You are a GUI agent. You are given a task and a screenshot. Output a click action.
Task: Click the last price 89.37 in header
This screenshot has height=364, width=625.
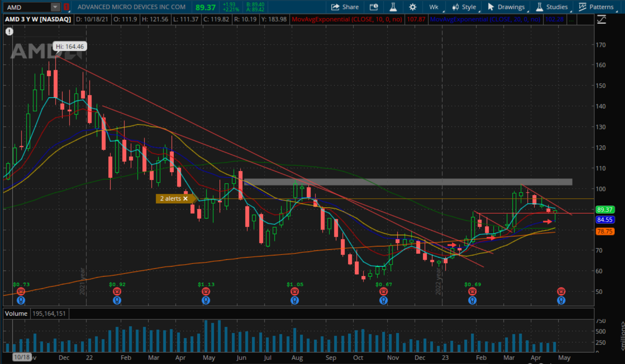click(206, 7)
